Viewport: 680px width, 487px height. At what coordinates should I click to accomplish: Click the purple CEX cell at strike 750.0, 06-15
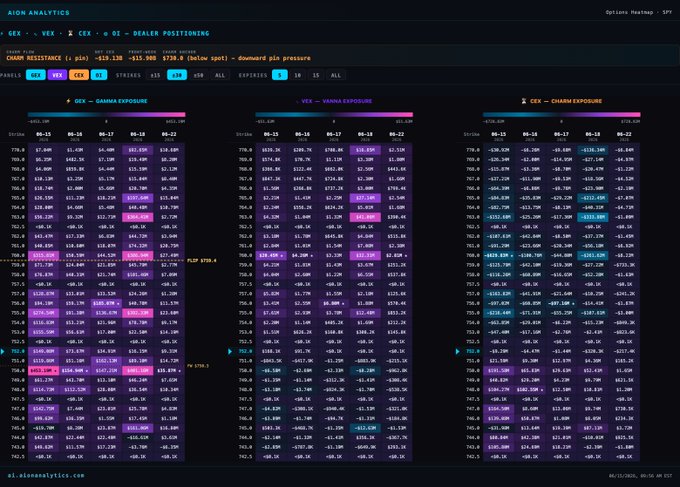[498, 370]
